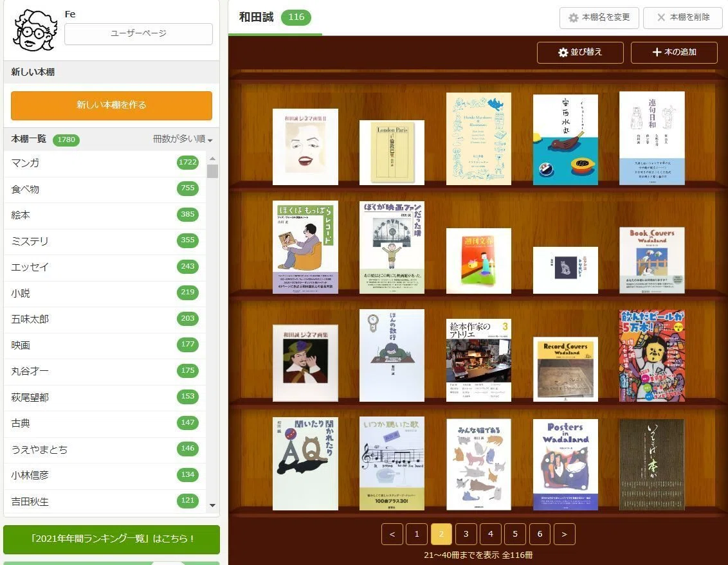Click the 新しい本棚 section header
The width and height of the screenshot is (728, 565).
111,73
